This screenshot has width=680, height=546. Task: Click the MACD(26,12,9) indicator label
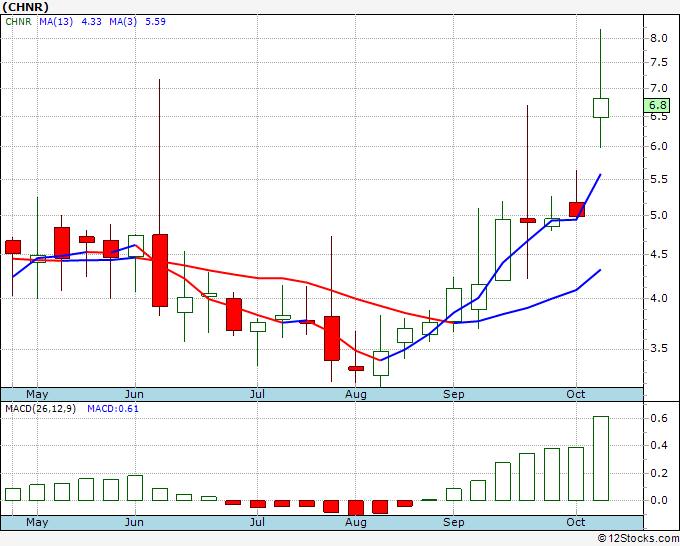click(x=40, y=409)
